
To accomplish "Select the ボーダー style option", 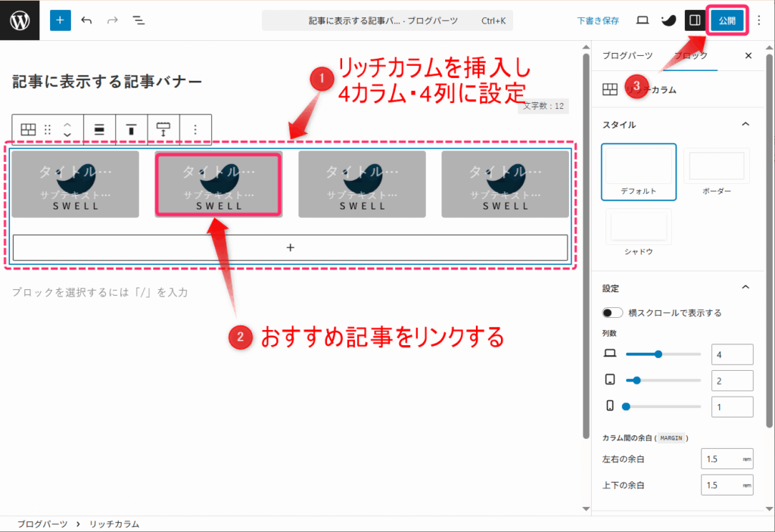I will (x=716, y=171).
